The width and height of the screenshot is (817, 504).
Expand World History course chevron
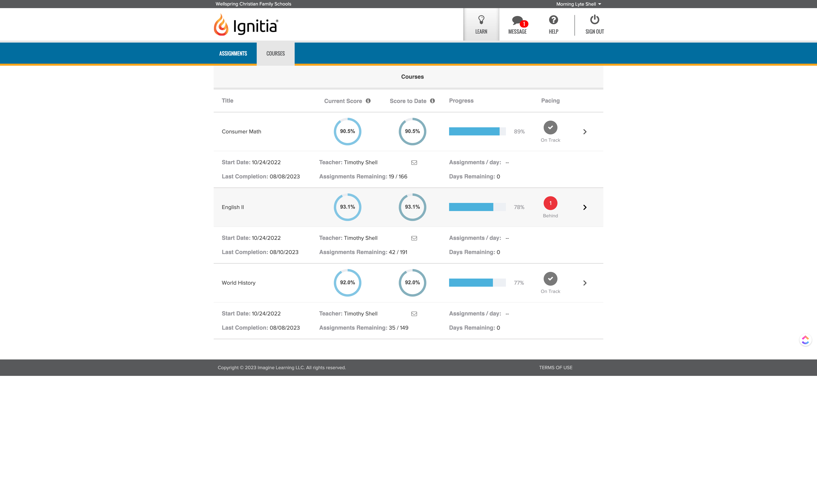pos(585,283)
